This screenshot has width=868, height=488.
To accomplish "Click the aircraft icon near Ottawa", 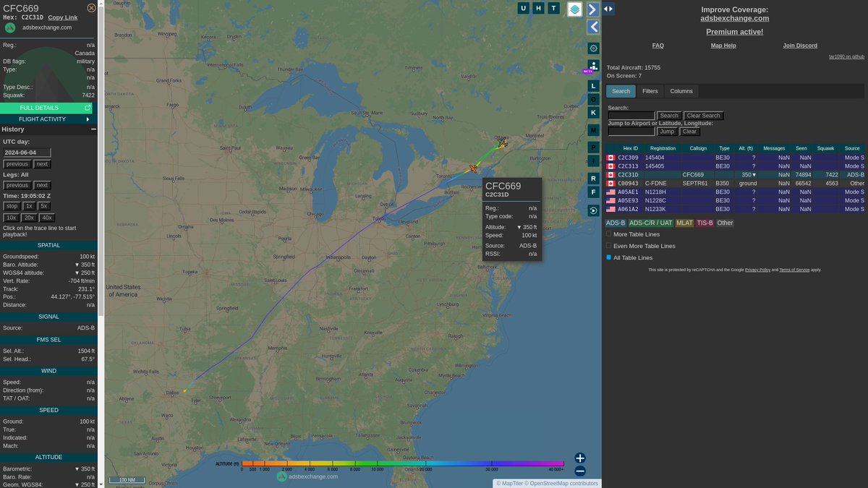I will click(x=503, y=143).
